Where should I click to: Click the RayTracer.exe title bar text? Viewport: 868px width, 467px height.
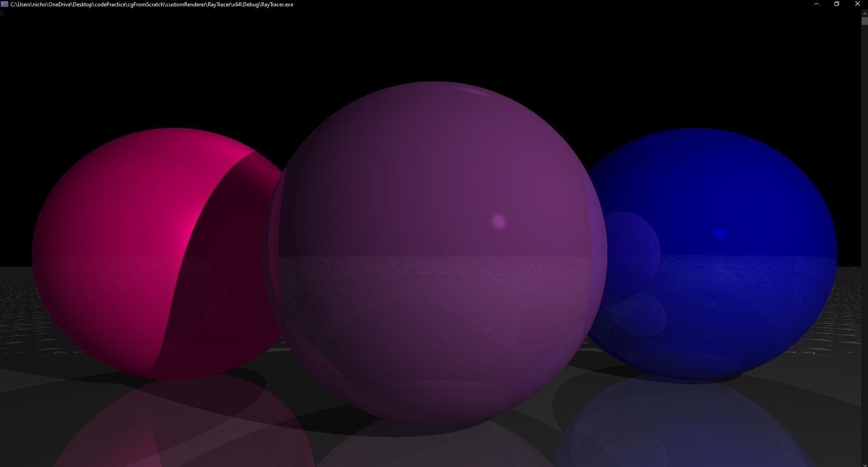click(277, 4)
